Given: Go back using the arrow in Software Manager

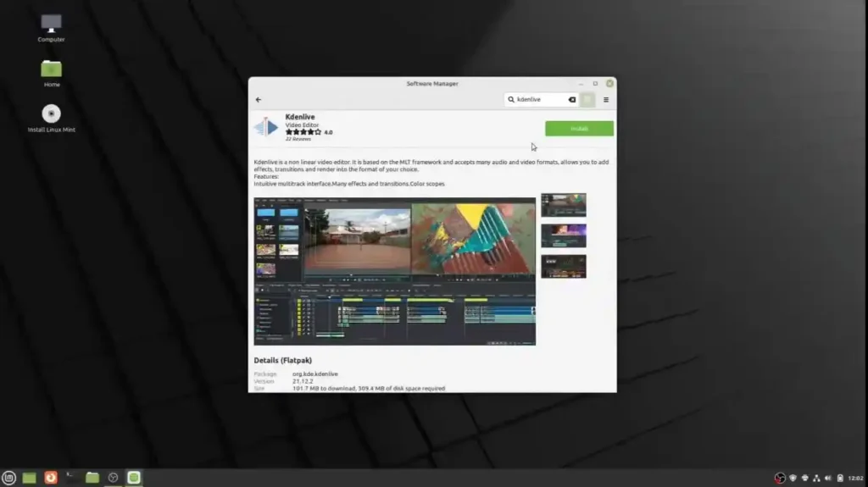Looking at the screenshot, I should 259,100.
